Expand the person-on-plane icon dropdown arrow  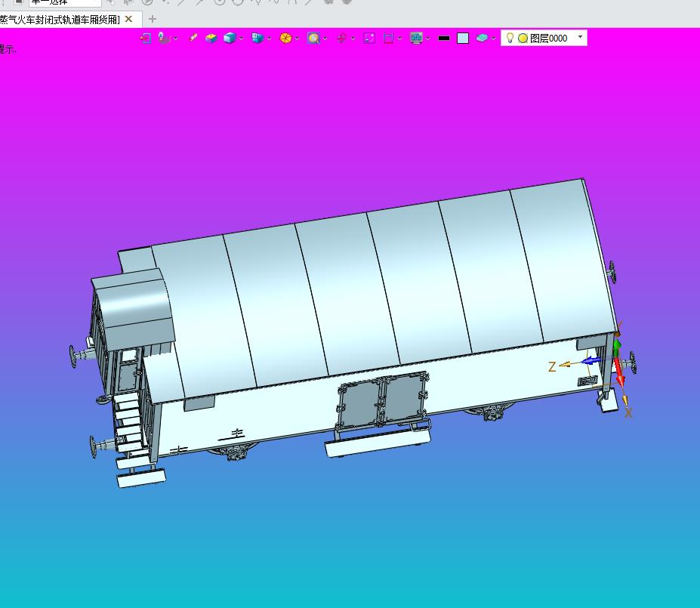pos(176,39)
